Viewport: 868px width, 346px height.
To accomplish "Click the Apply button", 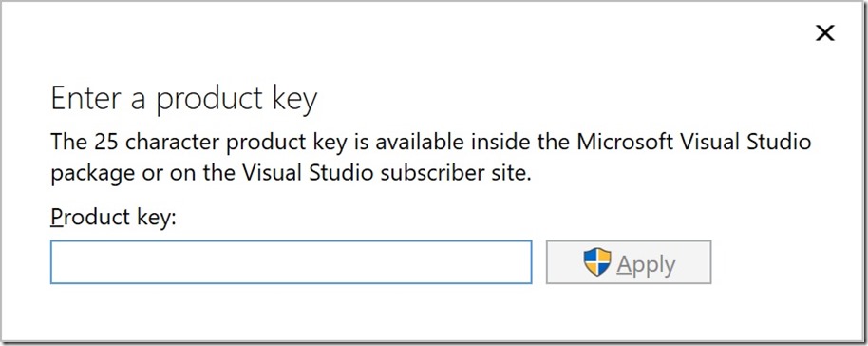I will [629, 262].
